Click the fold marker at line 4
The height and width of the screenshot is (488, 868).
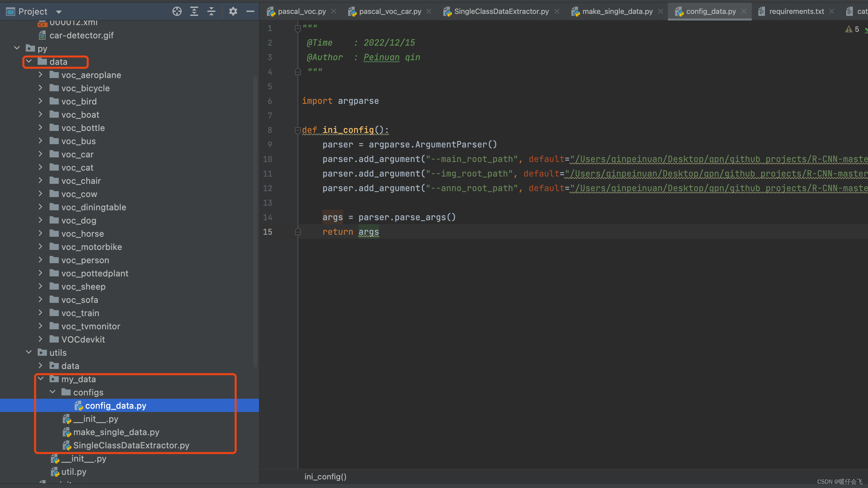298,72
